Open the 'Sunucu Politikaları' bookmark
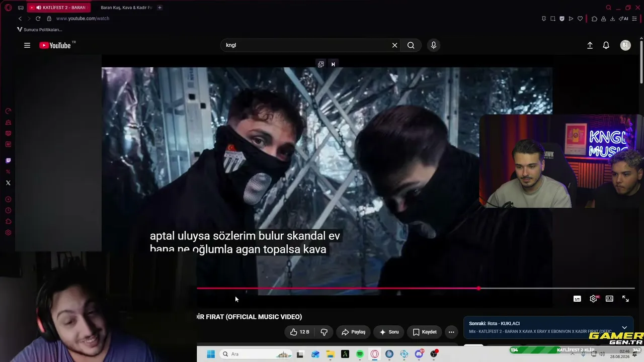Screen dimensions: 644x362 pos(40,30)
